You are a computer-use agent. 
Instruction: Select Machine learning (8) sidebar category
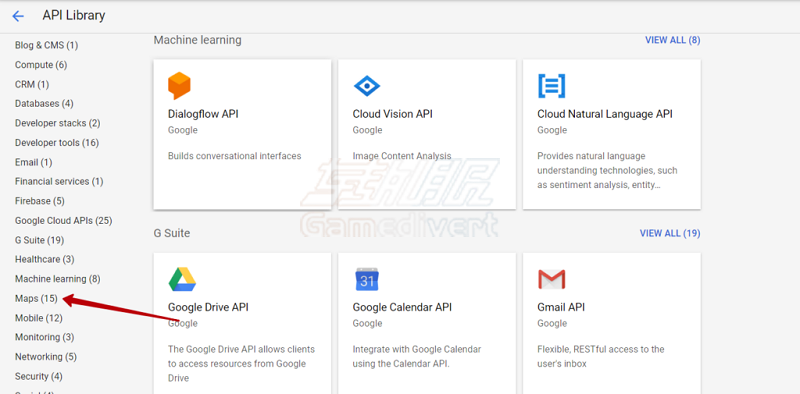[x=58, y=279]
